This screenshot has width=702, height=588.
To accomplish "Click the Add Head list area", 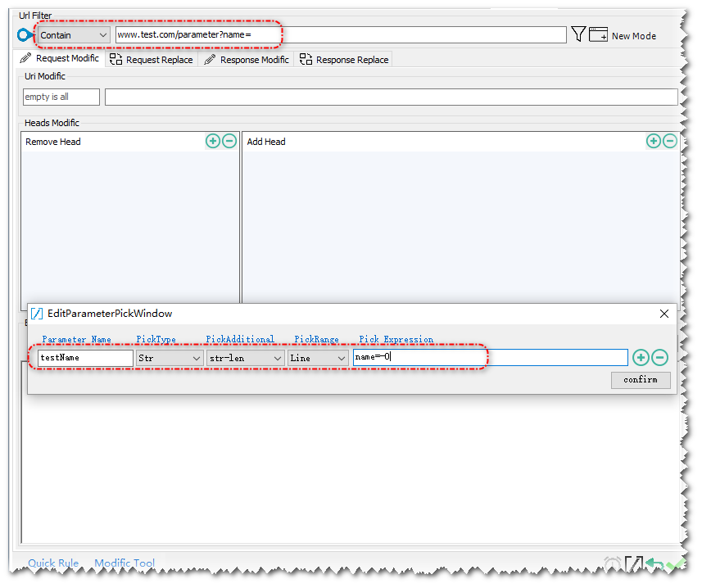I will 460,228.
